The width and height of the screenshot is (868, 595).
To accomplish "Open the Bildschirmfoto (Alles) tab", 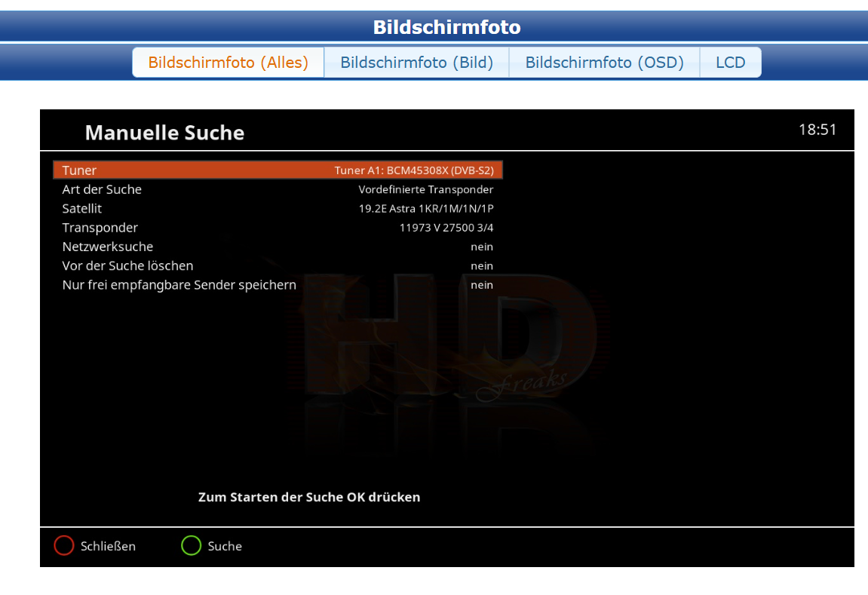I will (228, 62).
